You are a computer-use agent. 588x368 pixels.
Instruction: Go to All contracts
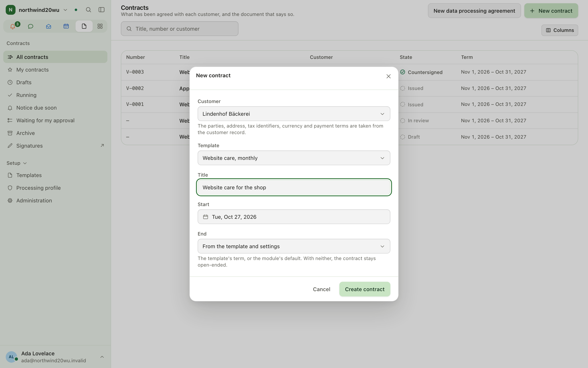(x=55, y=57)
